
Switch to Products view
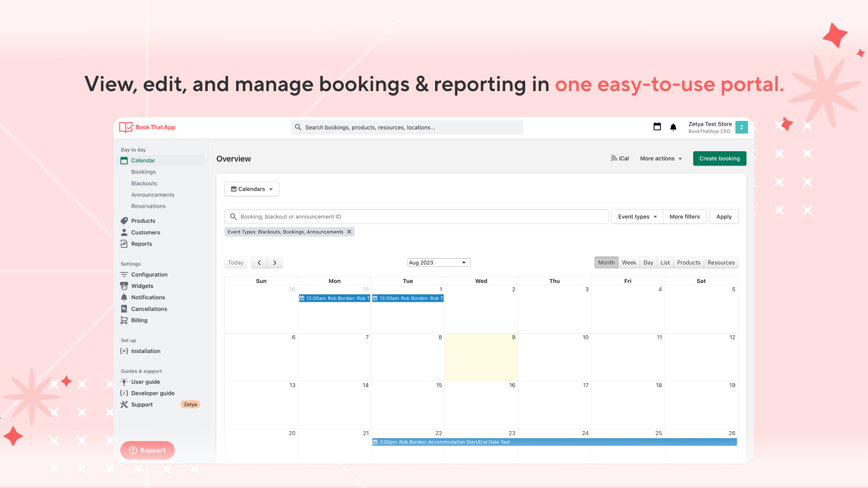689,262
